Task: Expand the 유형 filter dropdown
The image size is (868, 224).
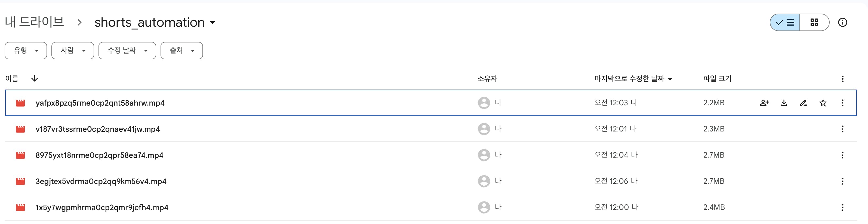Action: coord(26,51)
